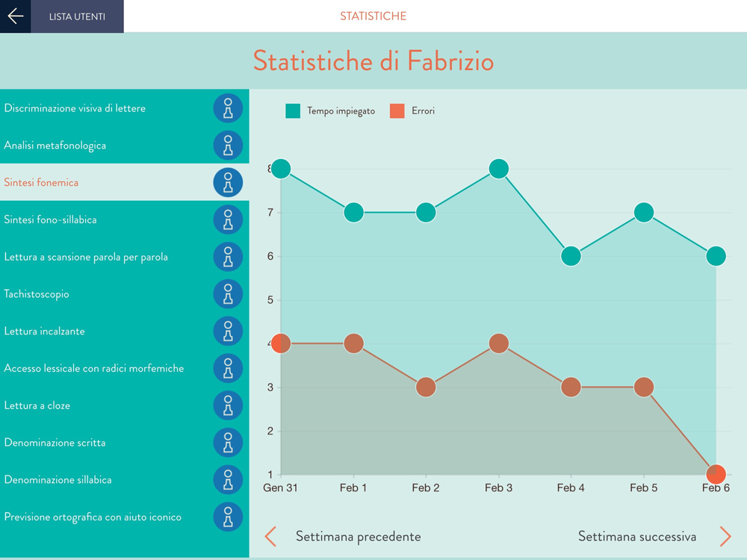The height and width of the screenshot is (560, 747).
Task: Select pawn icon next to Sintesi fonemica
Action: tap(228, 182)
